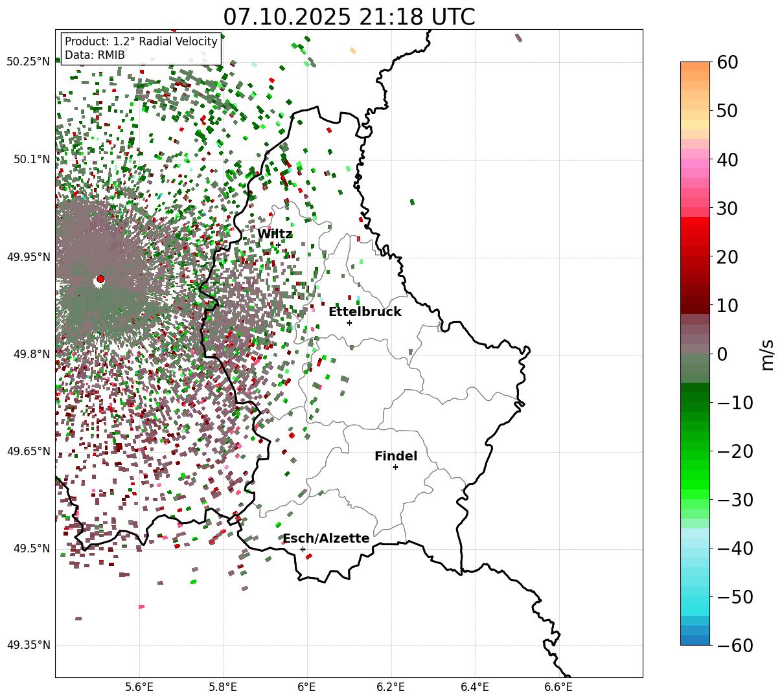Image resolution: width=782 pixels, height=700 pixels.
Task: Click the colorbar label 10
Action: tap(728, 305)
